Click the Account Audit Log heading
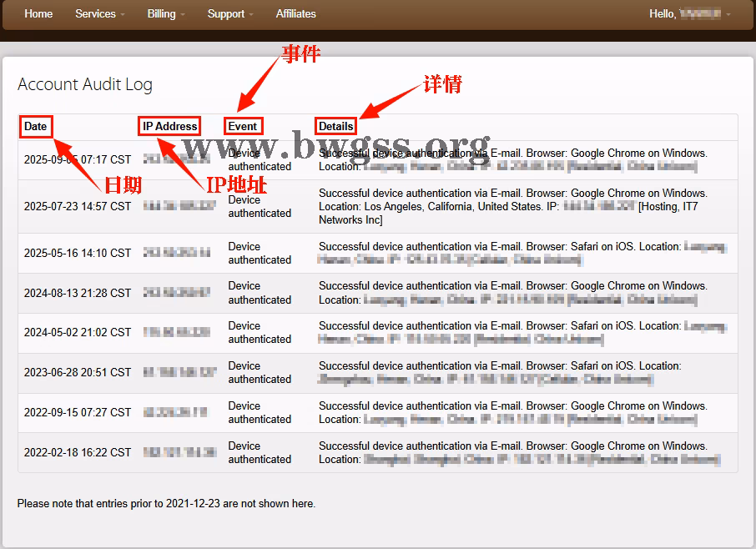This screenshot has height=549, width=756. coord(85,84)
